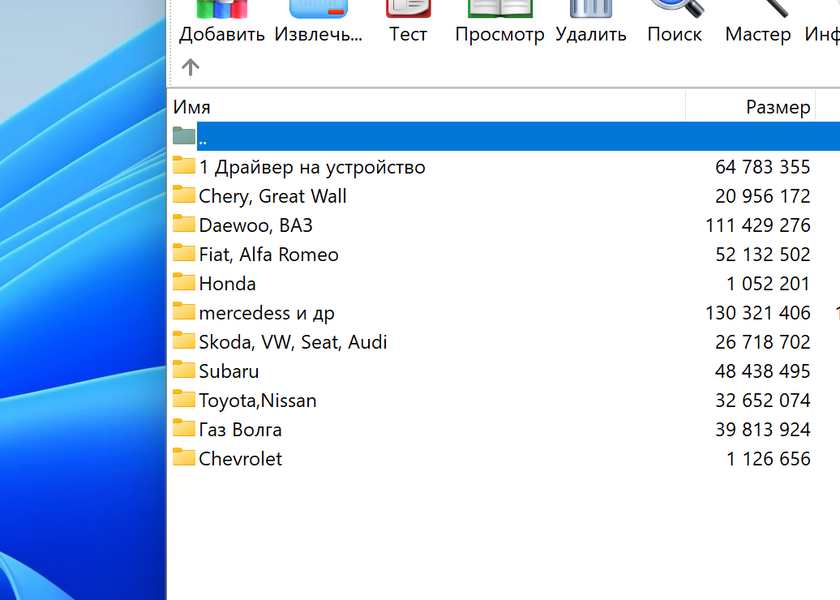Click folder icon beside 'Daewoo, ВАЗ'
Screen dimensions: 840x600
(184, 223)
